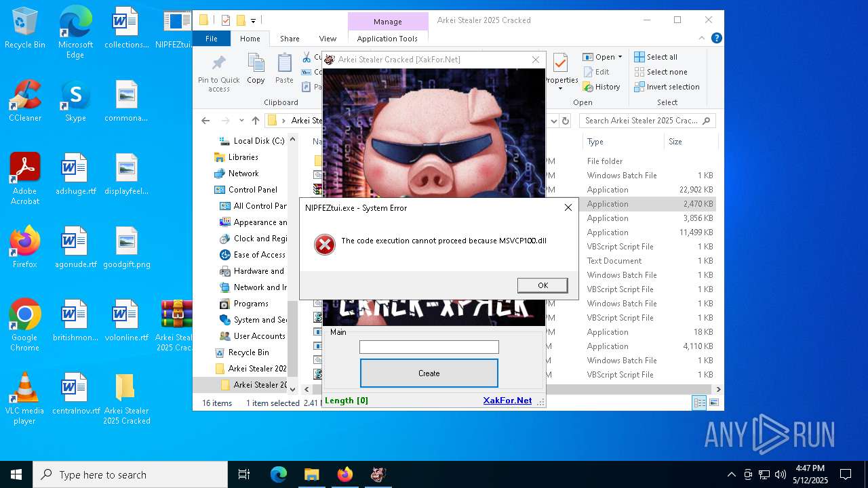Switch to large icons view layout icon

coord(713,403)
